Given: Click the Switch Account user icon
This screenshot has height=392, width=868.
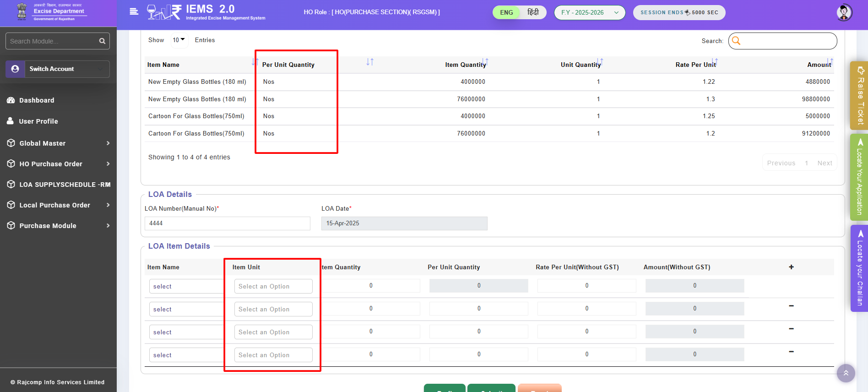Looking at the screenshot, I should 15,69.
